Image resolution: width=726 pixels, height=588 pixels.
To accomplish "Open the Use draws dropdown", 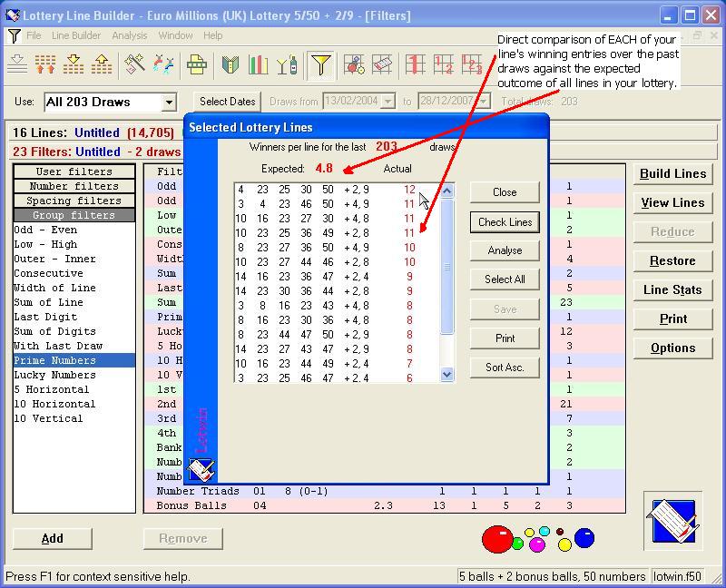I will pos(168,103).
